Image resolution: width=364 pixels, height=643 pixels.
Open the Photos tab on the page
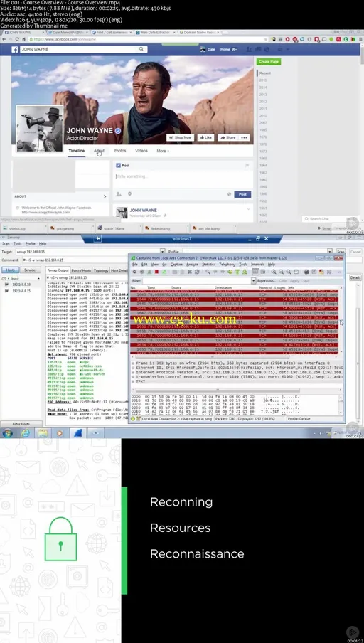(x=119, y=151)
